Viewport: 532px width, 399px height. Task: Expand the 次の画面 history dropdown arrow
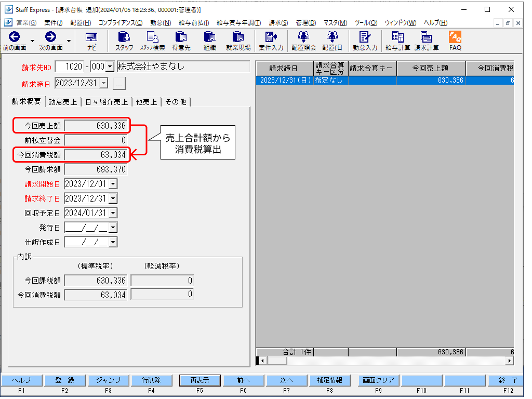(69, 41)
